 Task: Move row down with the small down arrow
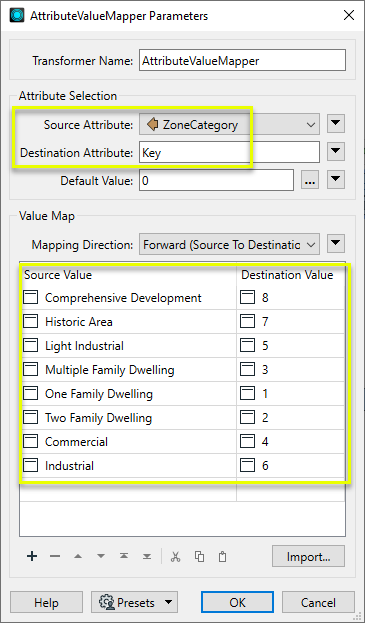coord(101,556)
